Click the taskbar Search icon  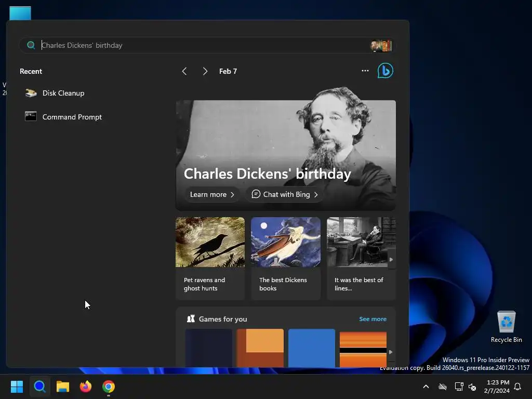pos(39,387)
